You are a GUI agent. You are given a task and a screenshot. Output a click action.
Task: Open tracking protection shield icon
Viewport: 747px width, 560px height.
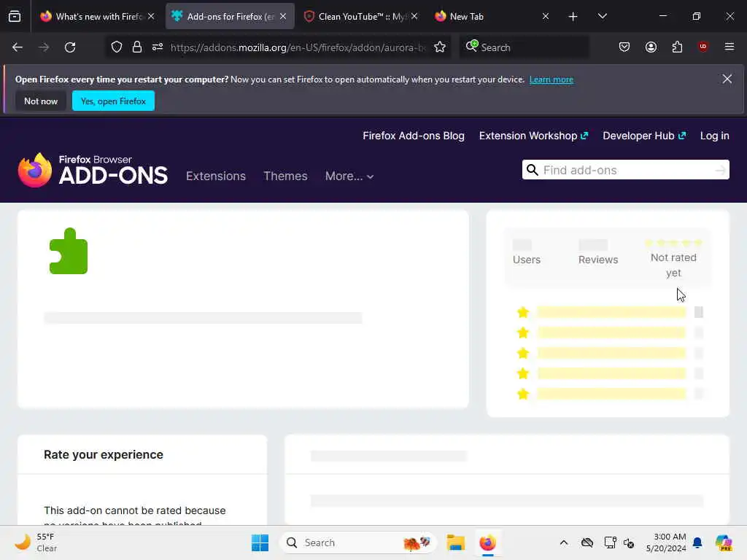click(117, 47)
